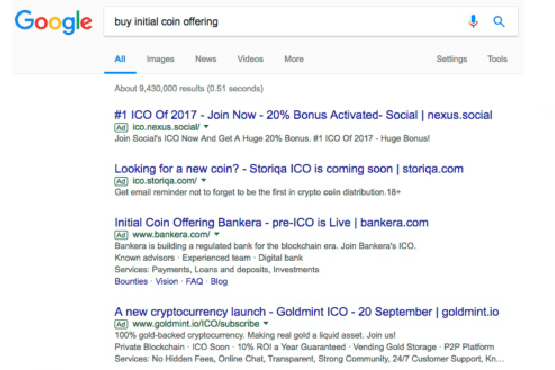555x370 pixels.
Task: Switch to the News tab
Action: (206, 59)
